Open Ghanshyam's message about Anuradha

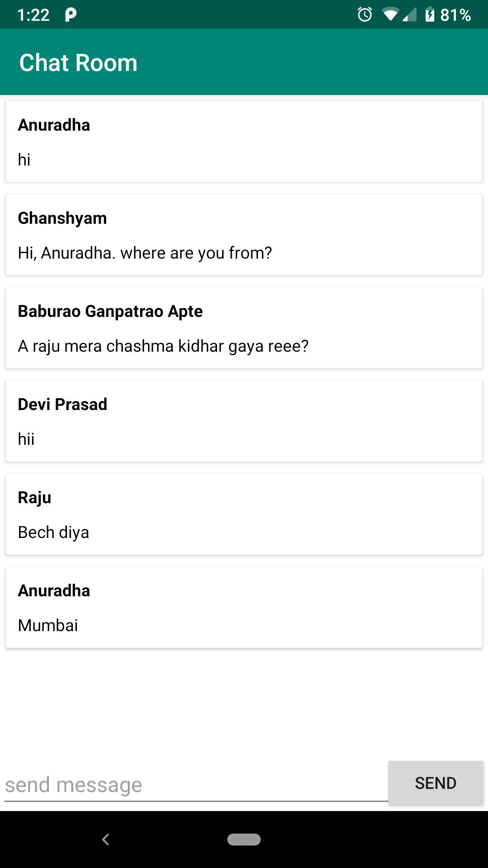pyautogui.click(x=244, y=235)
